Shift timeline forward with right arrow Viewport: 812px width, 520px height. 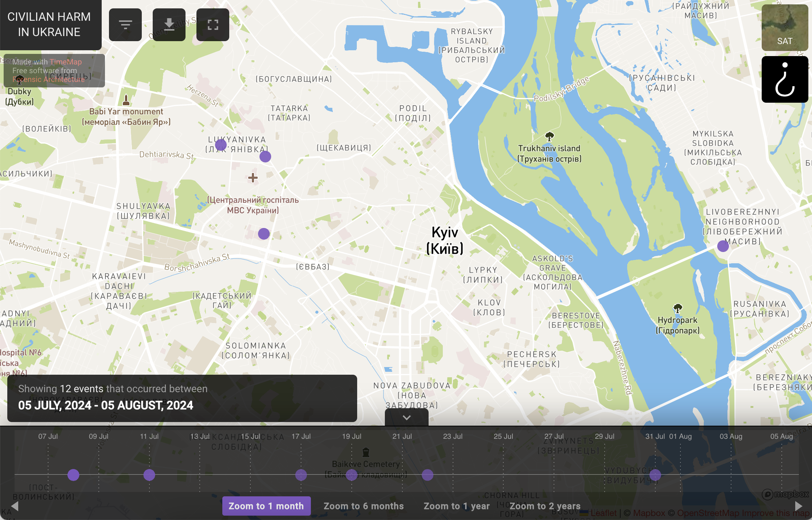point(799,506)
